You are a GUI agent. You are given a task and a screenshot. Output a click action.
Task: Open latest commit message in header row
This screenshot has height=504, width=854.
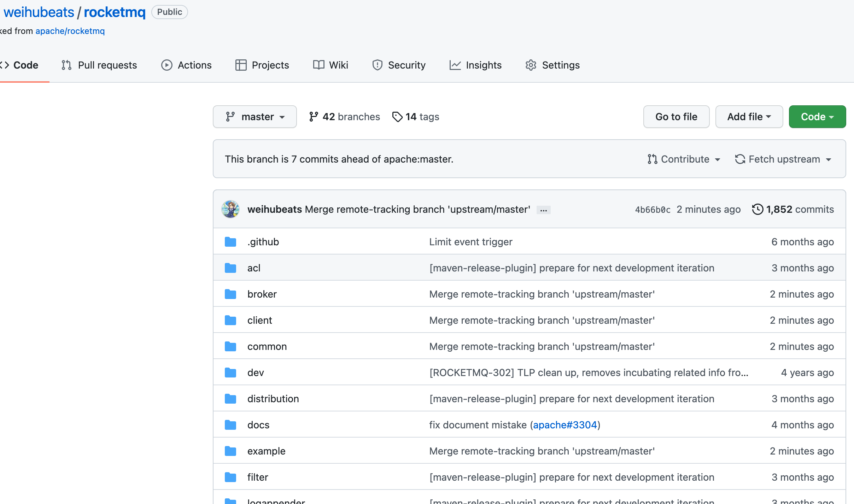(417, 209)
